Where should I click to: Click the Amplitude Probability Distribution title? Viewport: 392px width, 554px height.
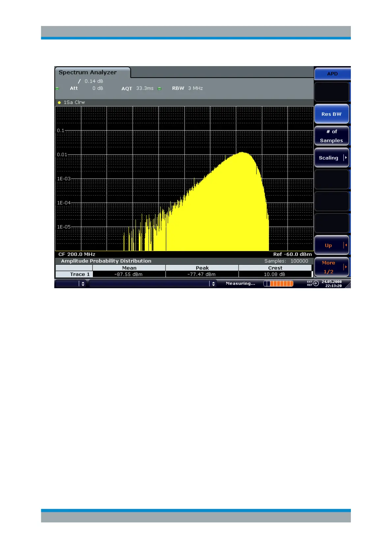coord(106,261)
